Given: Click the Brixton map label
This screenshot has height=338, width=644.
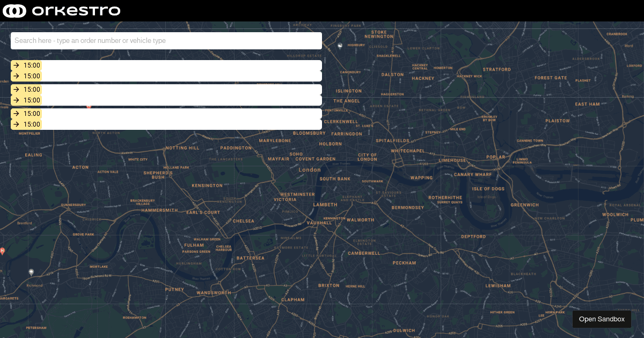Looking at the screenshot, I should [x=329, y=286].
